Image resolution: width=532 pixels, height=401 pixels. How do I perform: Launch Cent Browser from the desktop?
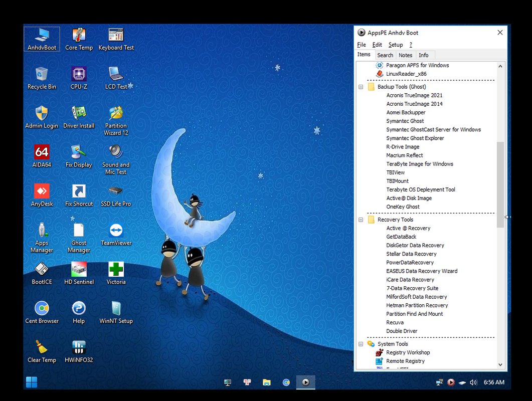[x=42, y=312]
